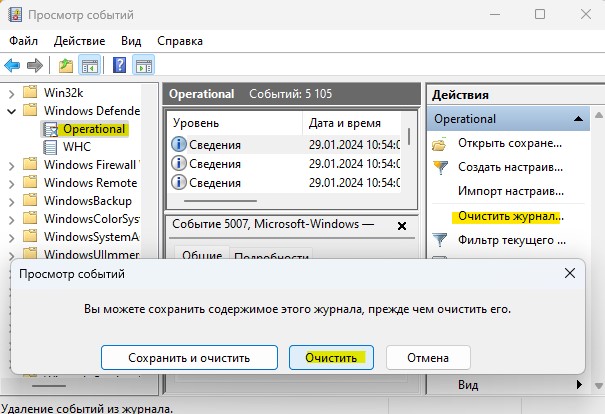Click Фильтр текущего ... action
The width and height of the screenshot is (605, 414).
tap(512, 240)
